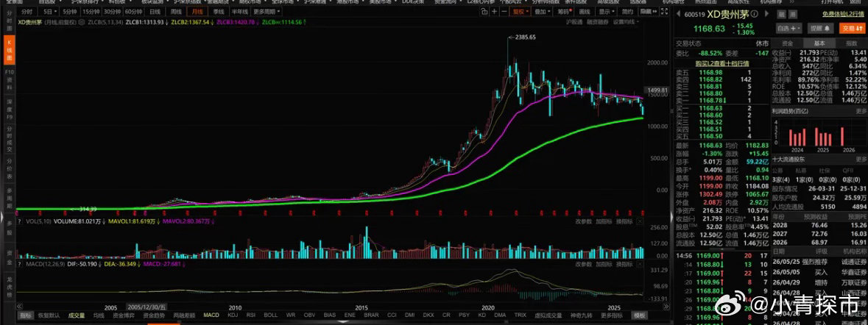868x325 pixels.
Task: Click the lock icon on chart toolbar
Action: 484,12
